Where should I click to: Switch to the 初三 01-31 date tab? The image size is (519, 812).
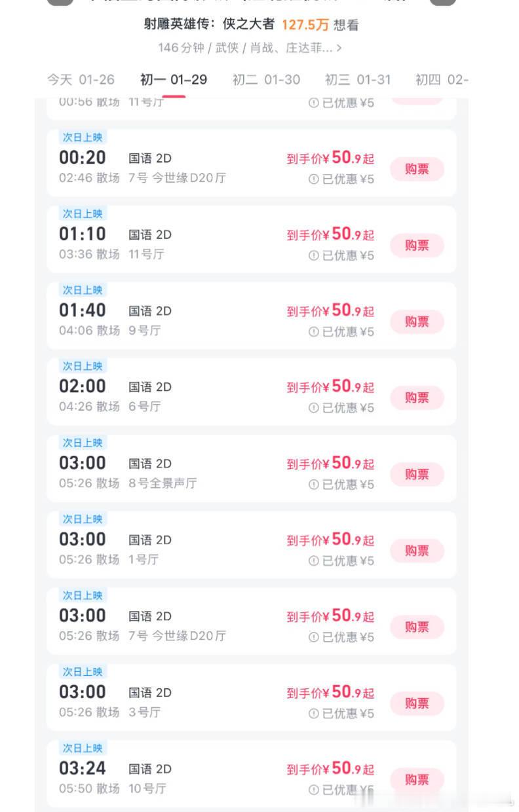point(358,80)
